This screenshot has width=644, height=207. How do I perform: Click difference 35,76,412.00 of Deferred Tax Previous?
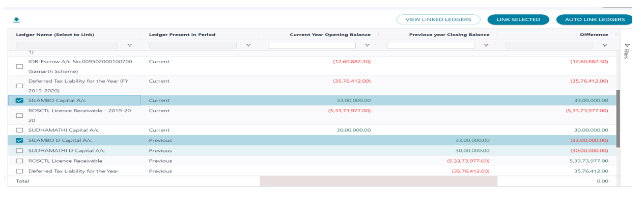592,171
